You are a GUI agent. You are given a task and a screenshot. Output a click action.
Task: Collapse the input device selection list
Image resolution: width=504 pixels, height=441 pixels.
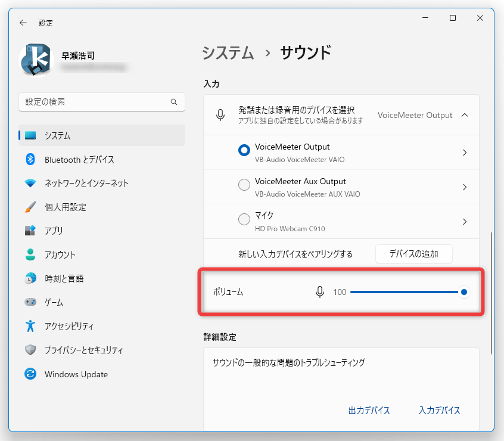click(x=465, y=115)
